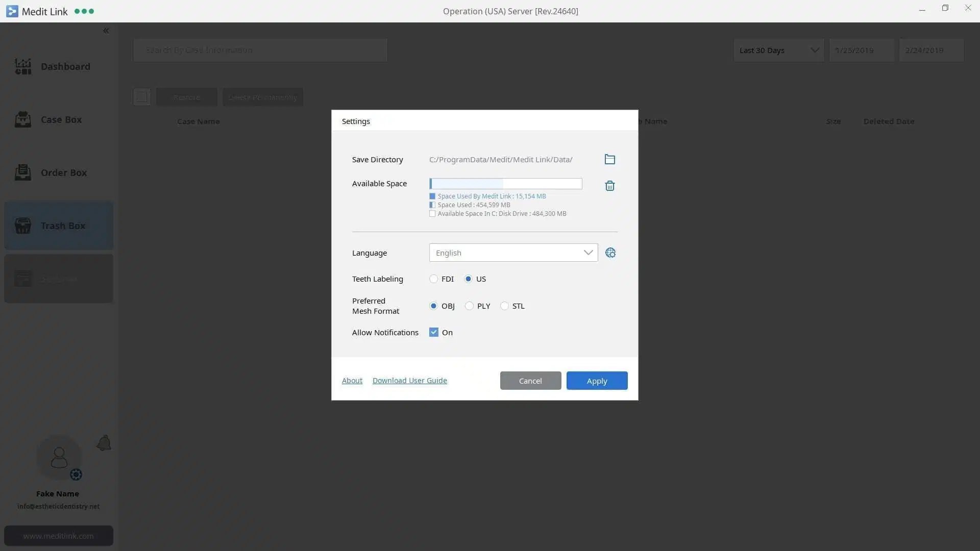Click the Dashboard chart icon
The width and height of the screenshot is (980, 551).
coord(23,66)
